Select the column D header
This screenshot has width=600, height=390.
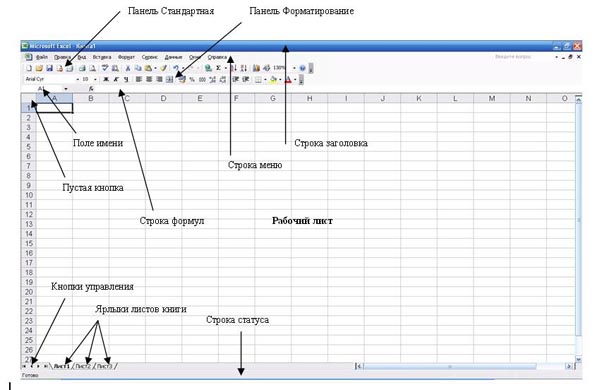(163, 98)
